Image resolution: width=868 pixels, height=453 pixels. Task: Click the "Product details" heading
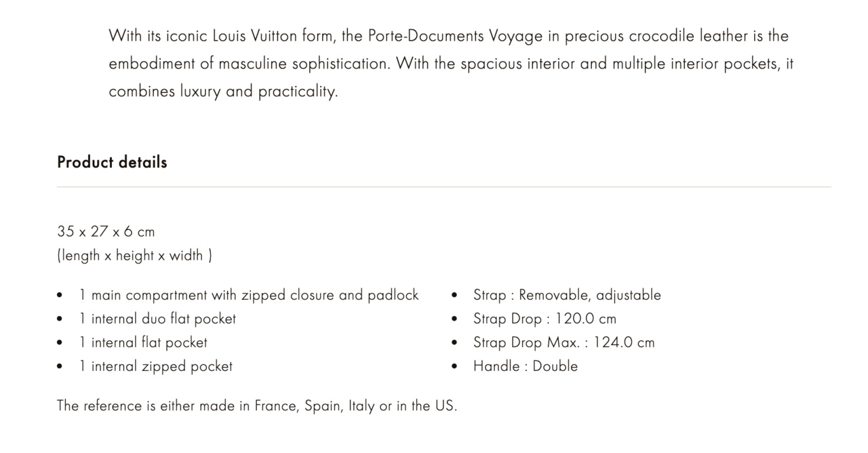[x=112, y=162]
